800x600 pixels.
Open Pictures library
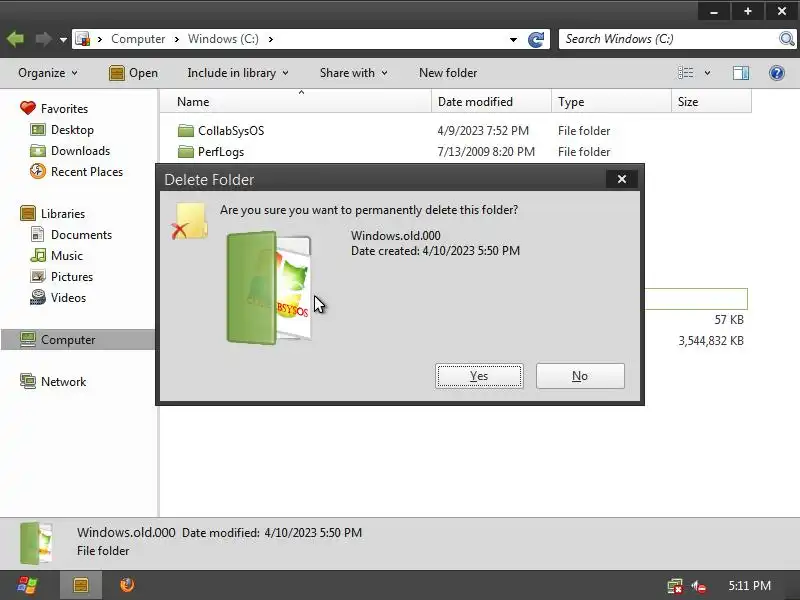click(71, 277)
